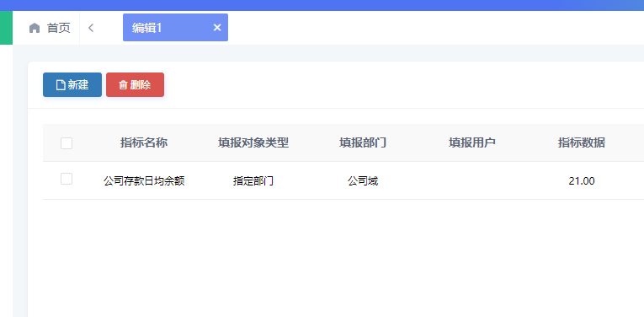This screenshot has height=317, width=644.
Task: Click the 填报用户 column header
Action: click(x=472, y=142)
